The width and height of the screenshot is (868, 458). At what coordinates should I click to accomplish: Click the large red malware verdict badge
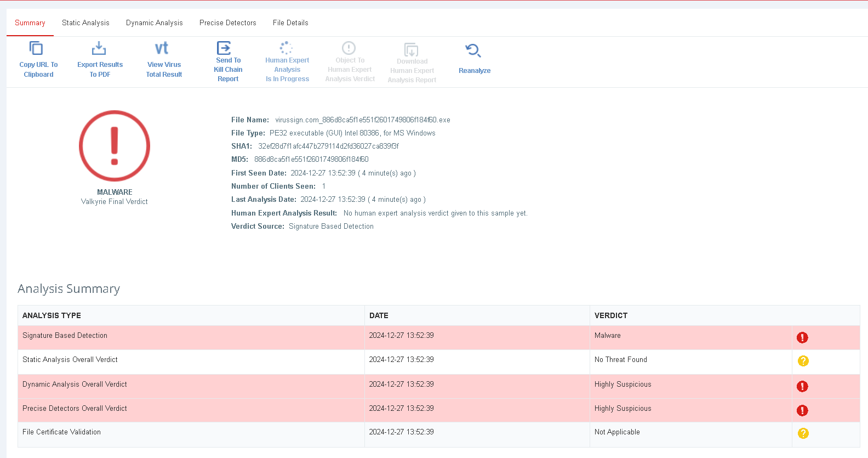point(115,146)
